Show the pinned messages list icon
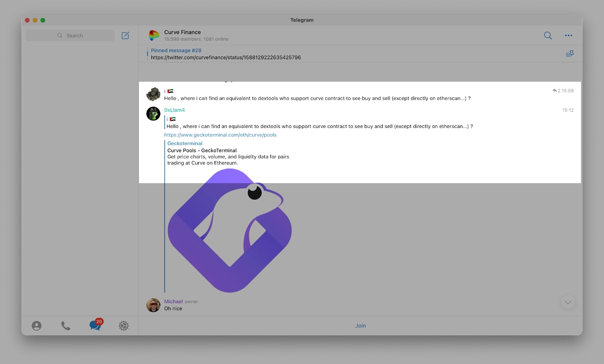Image resolution: width=604 pixels, height=364 pixels. 570,54
